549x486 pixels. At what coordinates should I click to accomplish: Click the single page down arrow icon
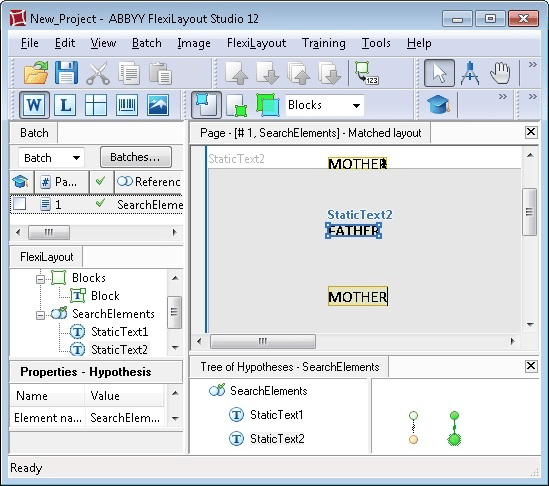click(x=267, y=73)
